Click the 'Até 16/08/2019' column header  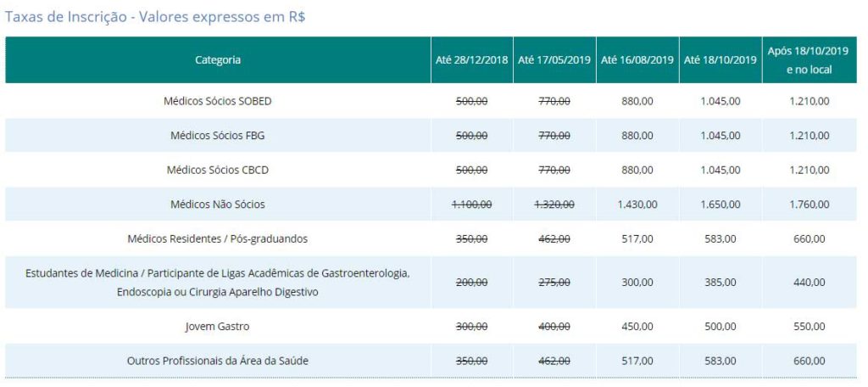637,60
